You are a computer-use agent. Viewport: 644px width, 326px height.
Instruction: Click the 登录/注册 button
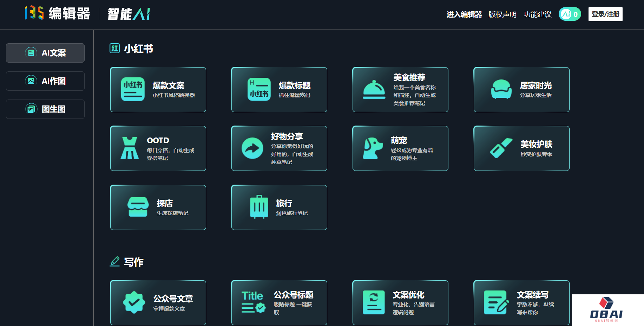605,14
